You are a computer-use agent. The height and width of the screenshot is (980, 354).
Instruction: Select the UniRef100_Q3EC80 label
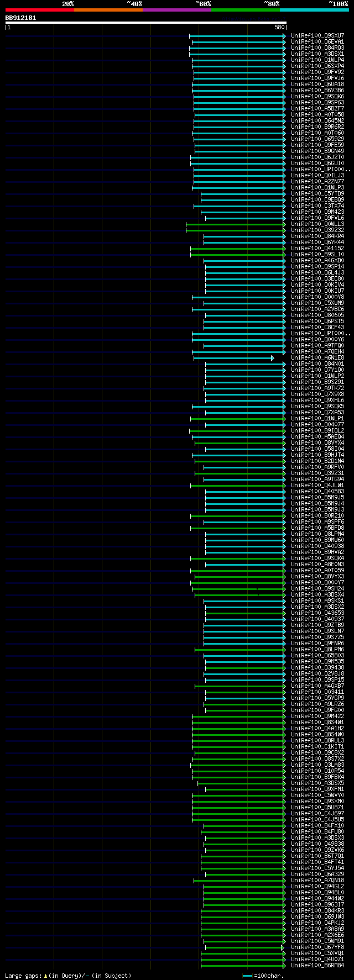(317, 278)
